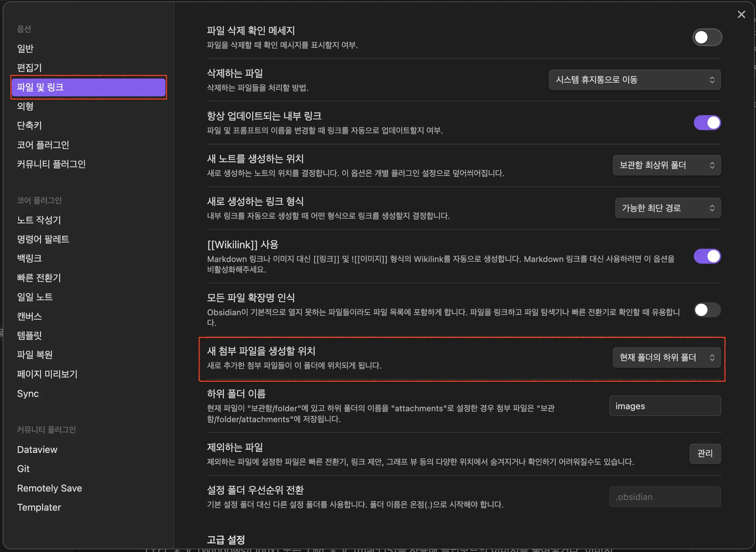
Task: Open the 단축키 settings tab
Action: tap(89, 125)
